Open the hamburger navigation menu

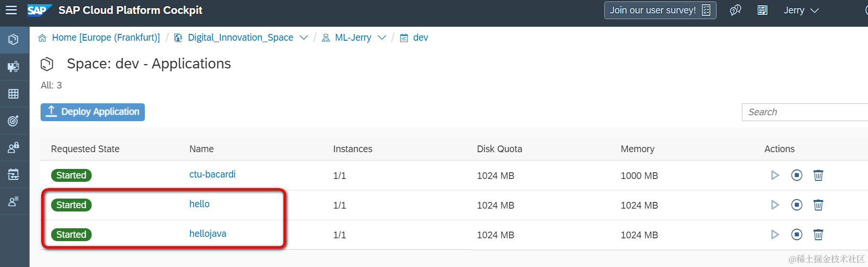click(11, 10)
